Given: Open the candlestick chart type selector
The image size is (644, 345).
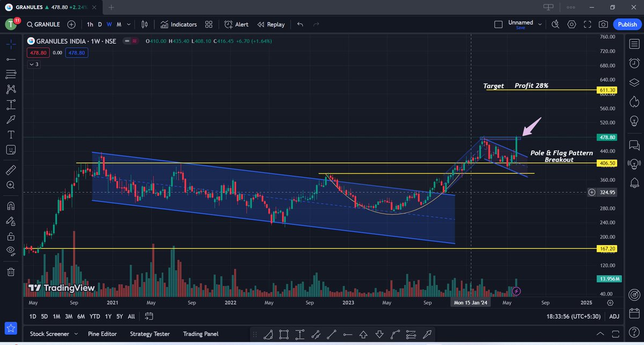Looking at the screenshot, I should coord(144,25).
